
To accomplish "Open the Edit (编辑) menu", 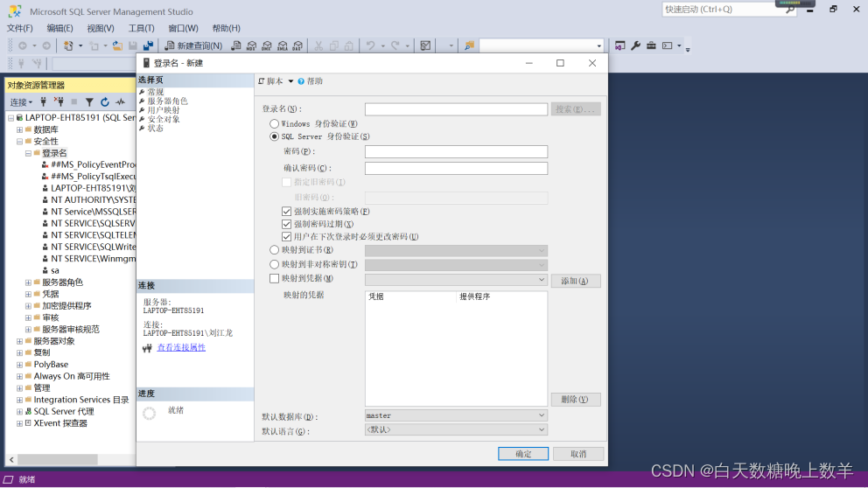I will [59, 28].
